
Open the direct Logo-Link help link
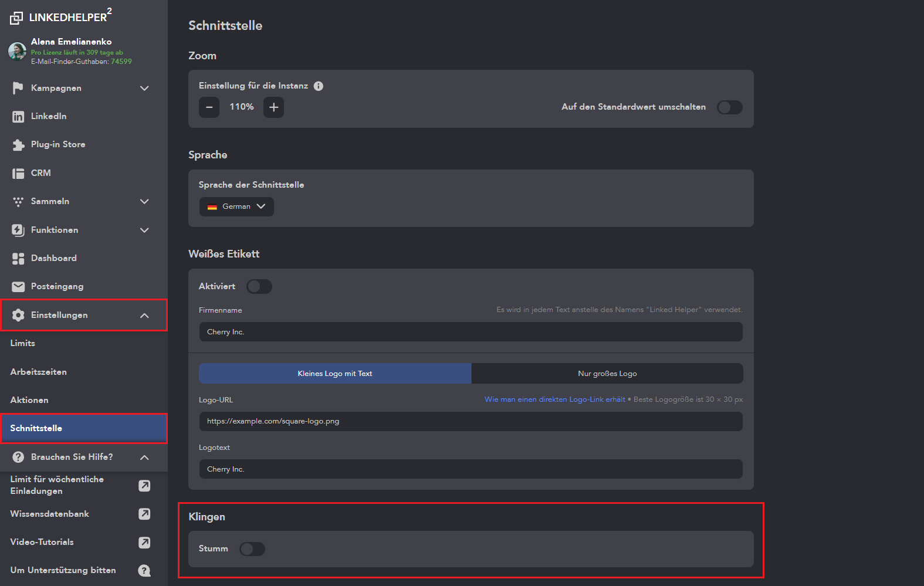(554, 399)
